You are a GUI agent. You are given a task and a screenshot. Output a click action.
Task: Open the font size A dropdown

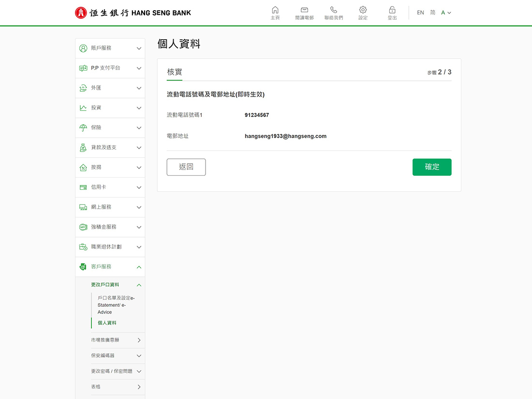pyautogui.click(x=446, y=13)
